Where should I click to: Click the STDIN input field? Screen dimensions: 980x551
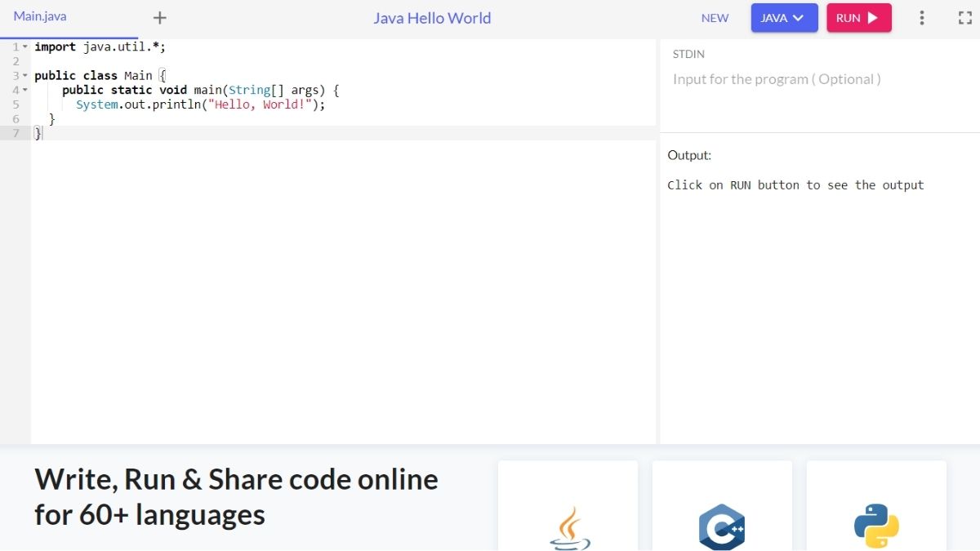pos(817,80)
